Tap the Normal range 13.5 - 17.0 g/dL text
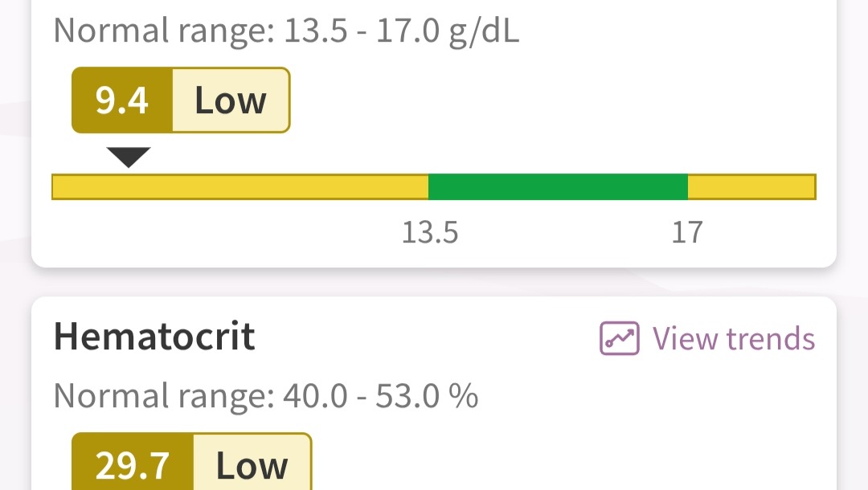The width and height of the screenshot is (868, 490). 286,31
